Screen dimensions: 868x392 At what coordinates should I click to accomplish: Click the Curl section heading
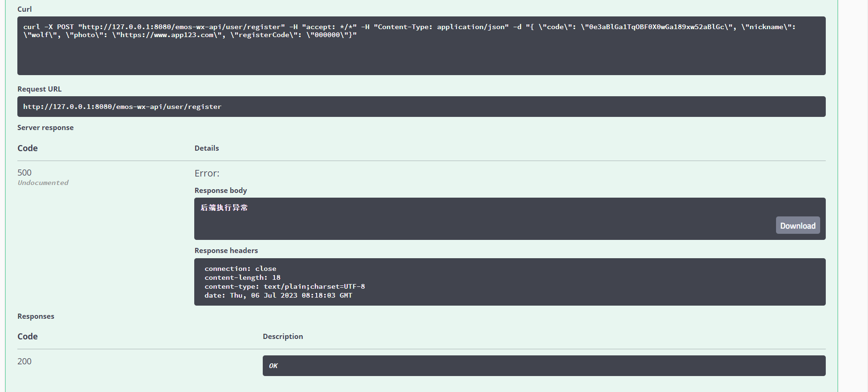tap(24, 9)
